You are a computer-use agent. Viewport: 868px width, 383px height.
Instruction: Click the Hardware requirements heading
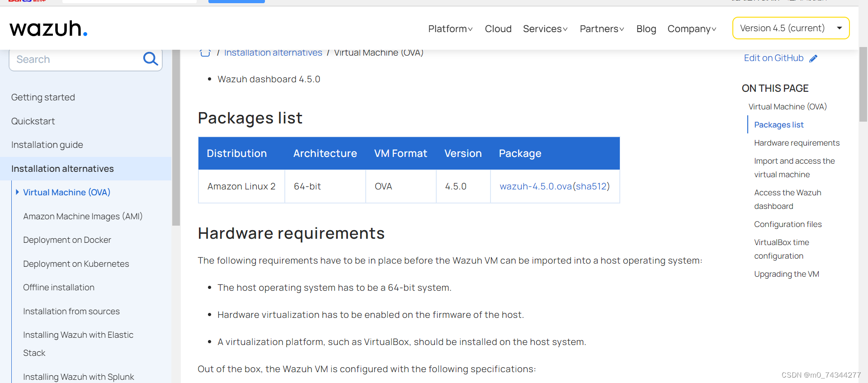[x=291, y=233]
